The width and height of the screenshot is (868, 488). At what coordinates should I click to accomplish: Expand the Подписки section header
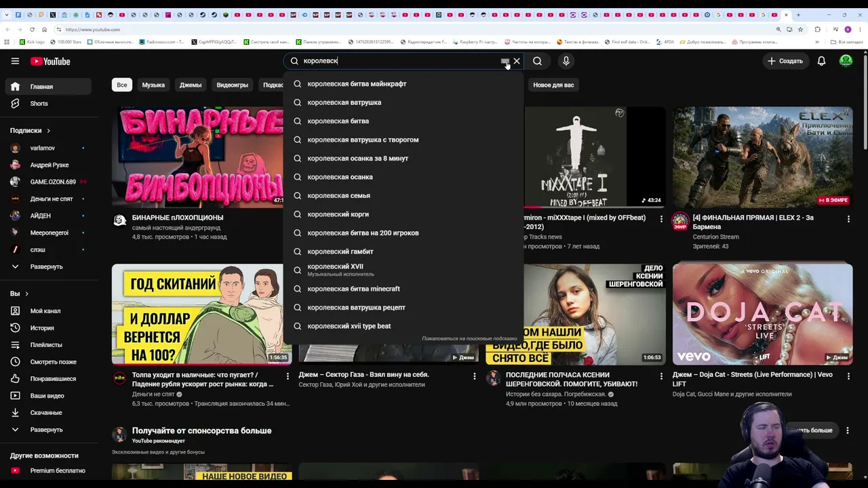31,131
